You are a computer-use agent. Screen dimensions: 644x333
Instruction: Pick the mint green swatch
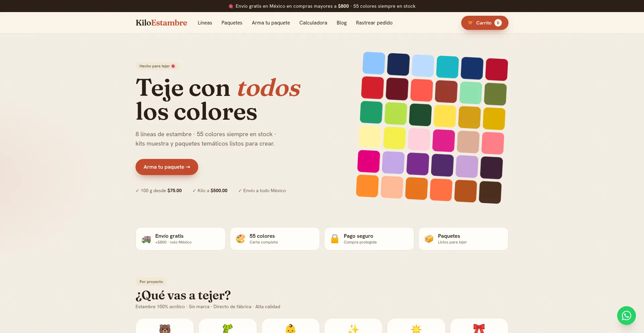471,93
